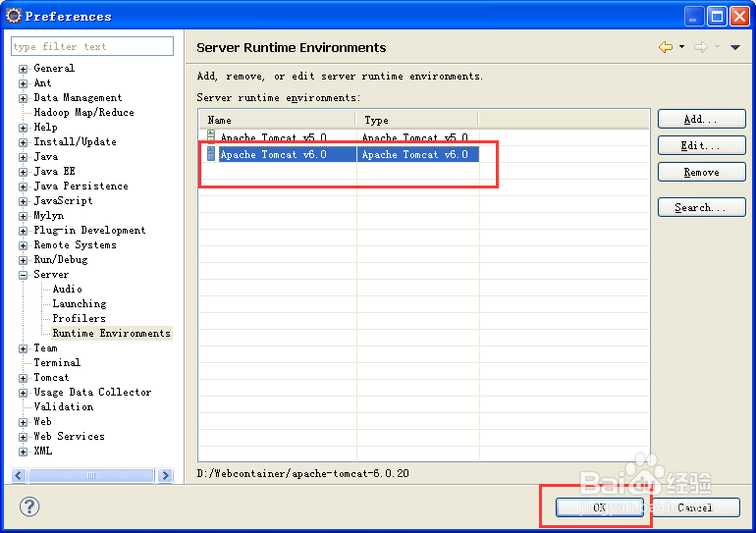Click Apache Tomcat v5.0 type cell

(415, 137)
